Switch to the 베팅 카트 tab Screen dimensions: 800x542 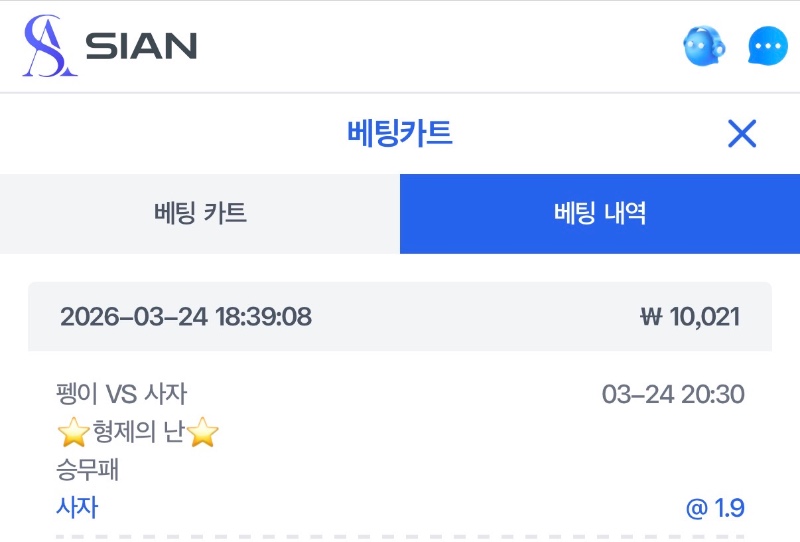(x=200, y=213)
